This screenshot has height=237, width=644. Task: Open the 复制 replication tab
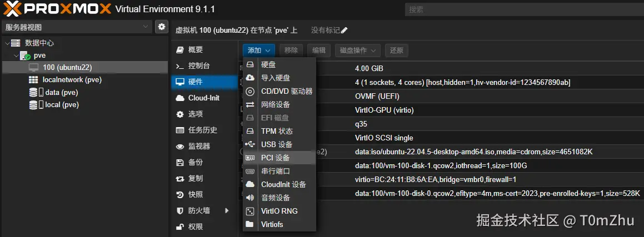205,178
